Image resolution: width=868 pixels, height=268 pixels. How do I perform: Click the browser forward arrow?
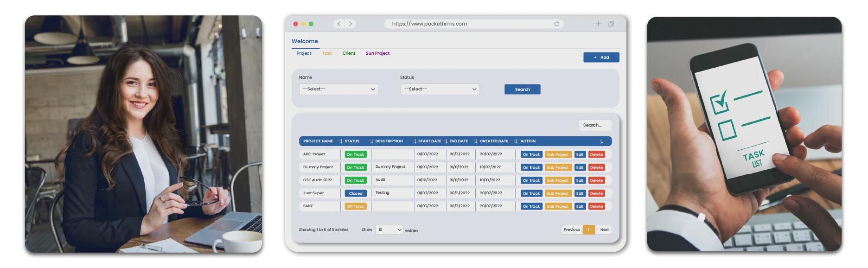351,24
